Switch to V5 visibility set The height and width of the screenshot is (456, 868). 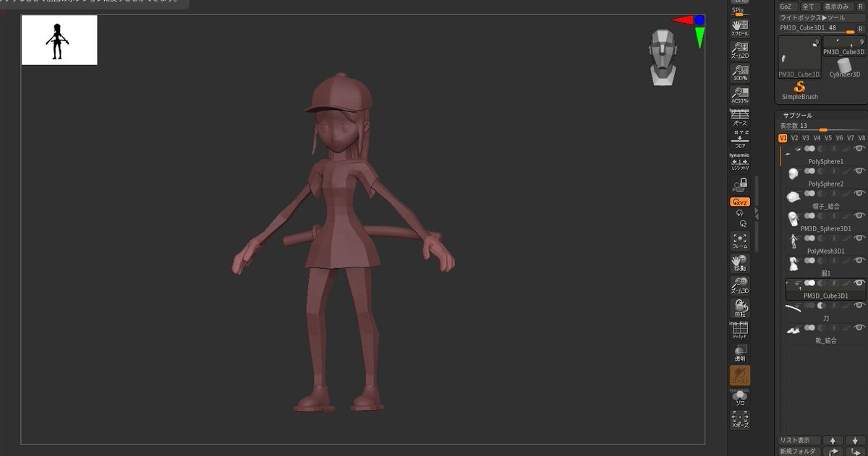click(828, 138)
